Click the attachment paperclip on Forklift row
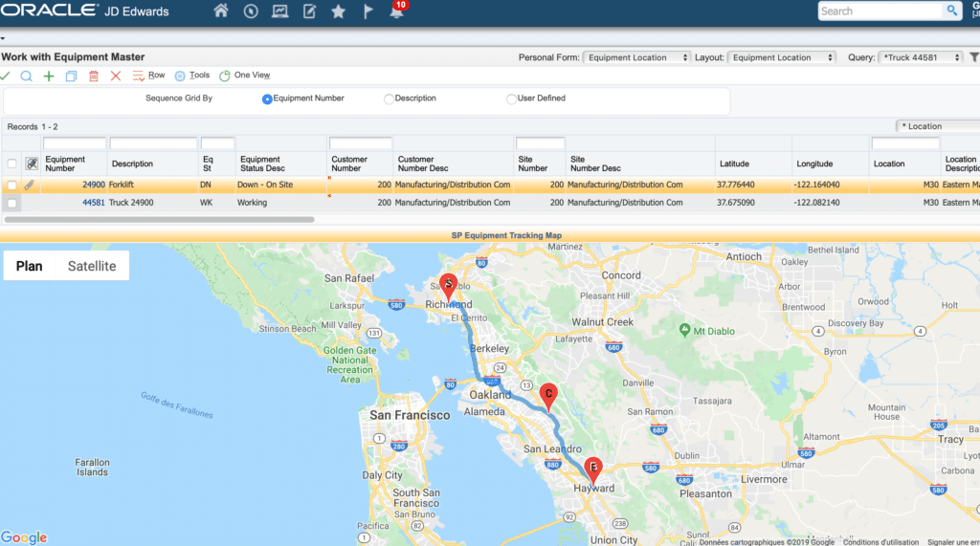This screenshot has width=980, height=546. point(30,185)
